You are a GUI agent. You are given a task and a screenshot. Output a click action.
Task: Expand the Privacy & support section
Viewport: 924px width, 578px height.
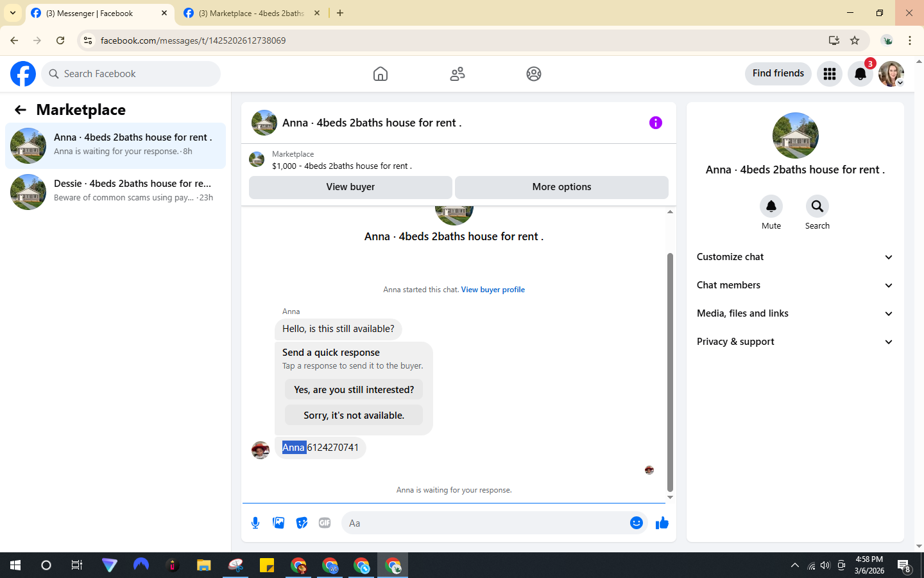(795, 342)
